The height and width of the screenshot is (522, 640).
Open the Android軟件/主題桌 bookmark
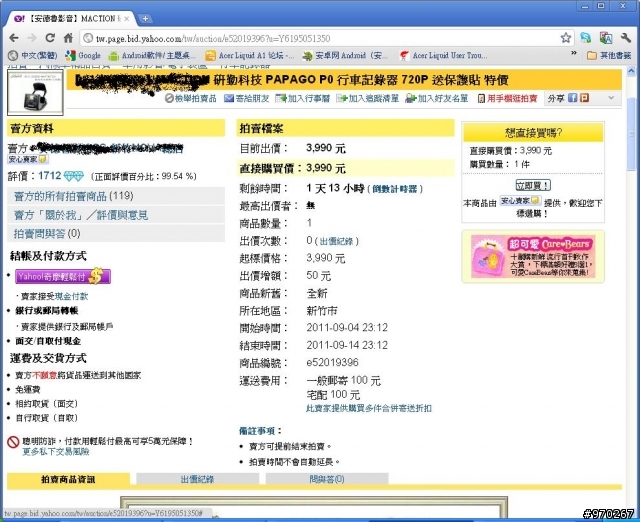click(x=153, y=56)
